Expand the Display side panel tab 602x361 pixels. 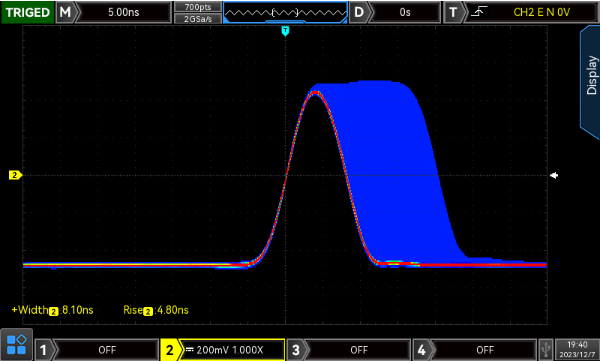(x=590, y=81)
